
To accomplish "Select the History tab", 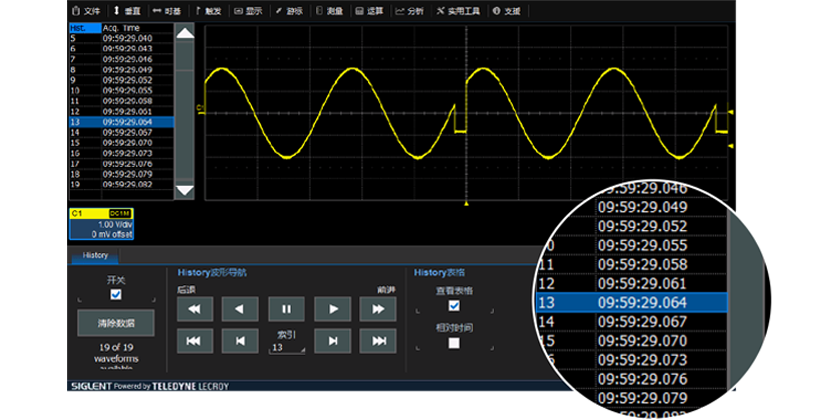I will tap(95, 256).
